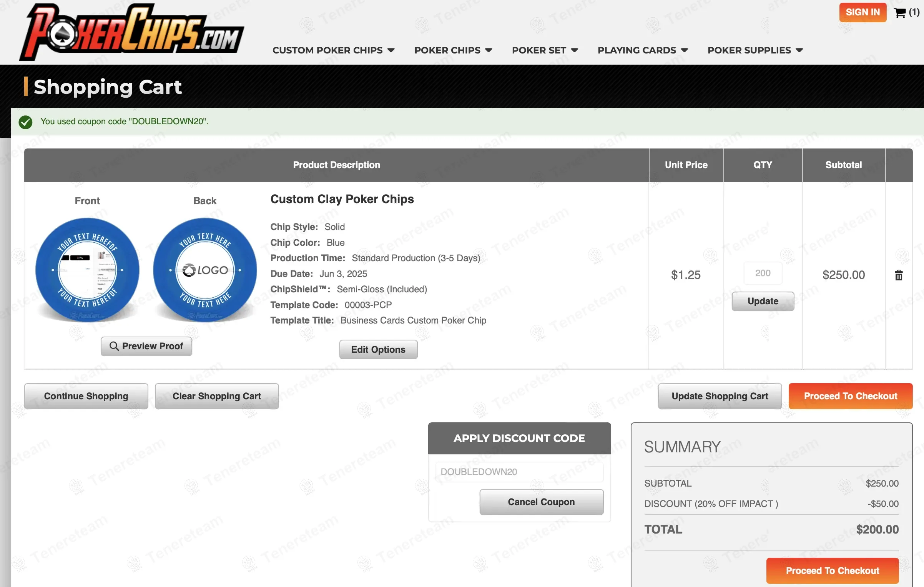Open the shopping cart icon in header
This screenshot has height=587, width=924.
pyautogui.click(x=899, y=13)
